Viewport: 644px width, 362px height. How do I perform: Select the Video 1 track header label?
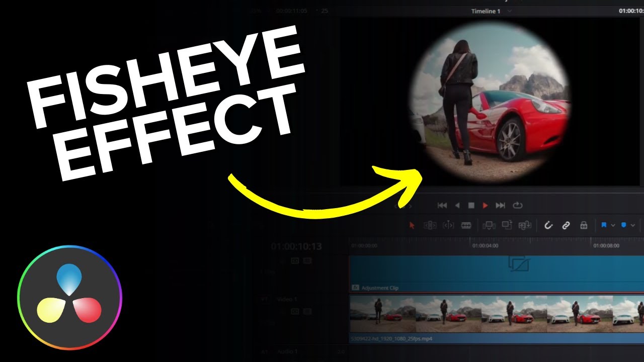coord(287,300)
